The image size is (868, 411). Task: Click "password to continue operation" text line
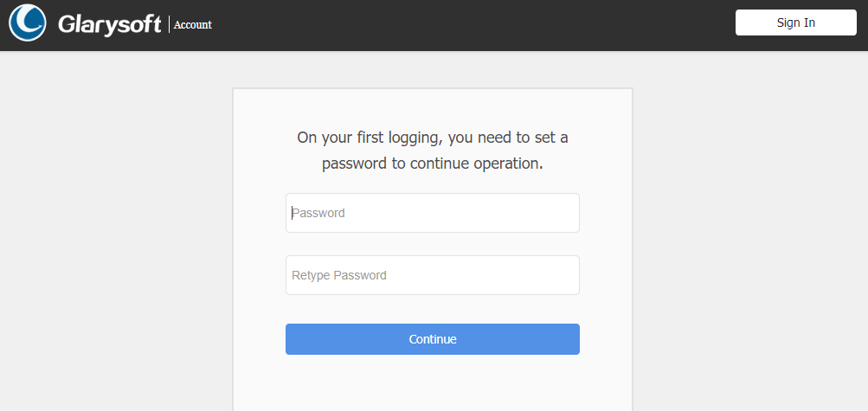tap(433, 164)
